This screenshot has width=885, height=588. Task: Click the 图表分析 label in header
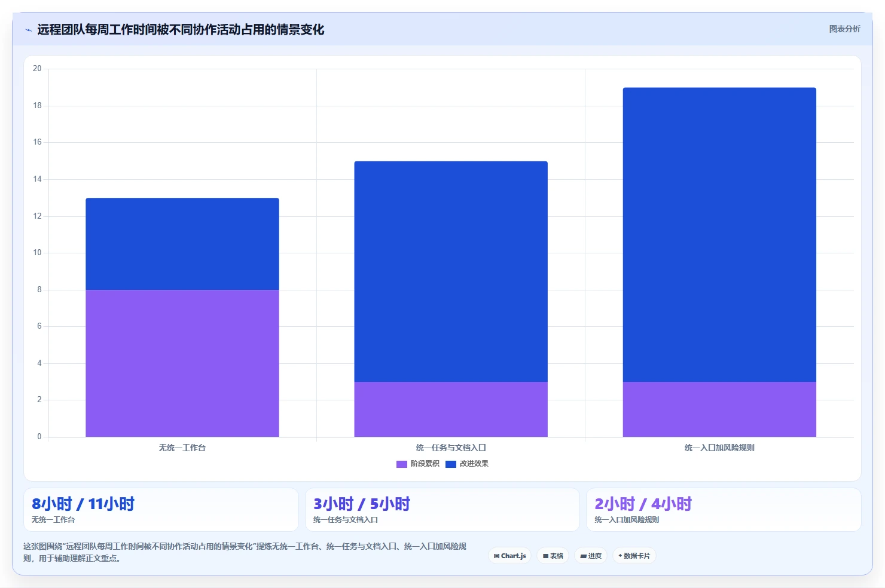pos(844,29)
